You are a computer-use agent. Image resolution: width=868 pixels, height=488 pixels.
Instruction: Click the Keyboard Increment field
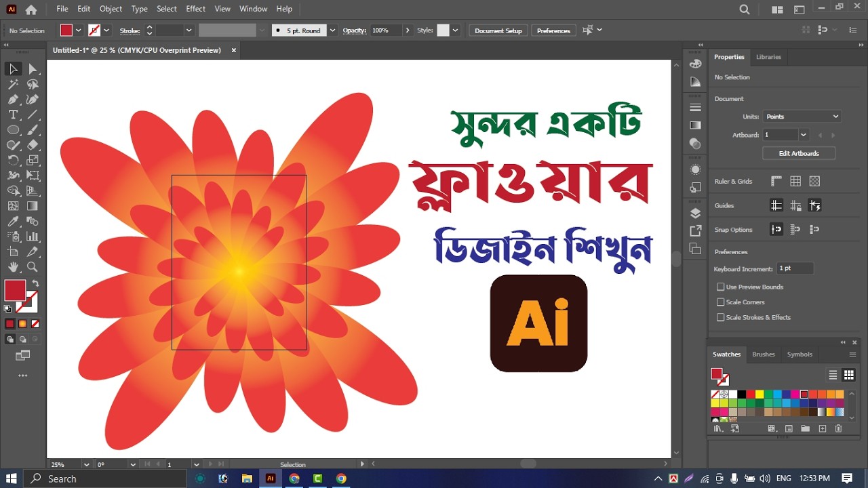point(795,268)
